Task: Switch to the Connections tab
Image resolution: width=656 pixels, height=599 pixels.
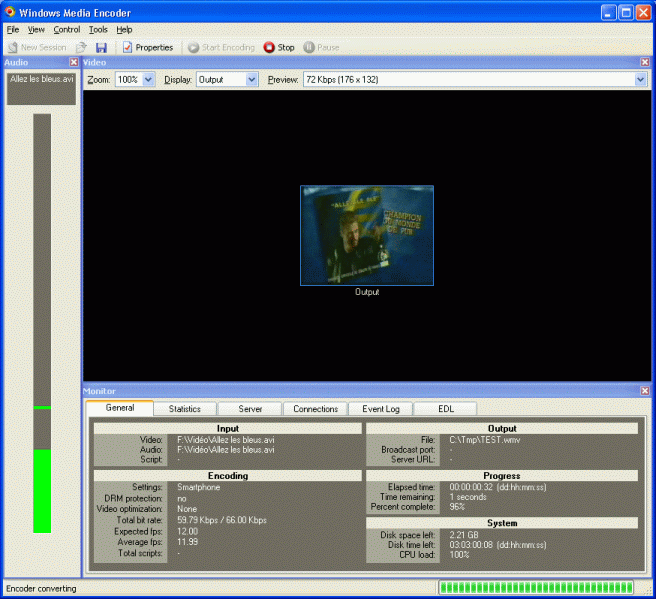Action: pyautogui.click(x=315, y=409)
